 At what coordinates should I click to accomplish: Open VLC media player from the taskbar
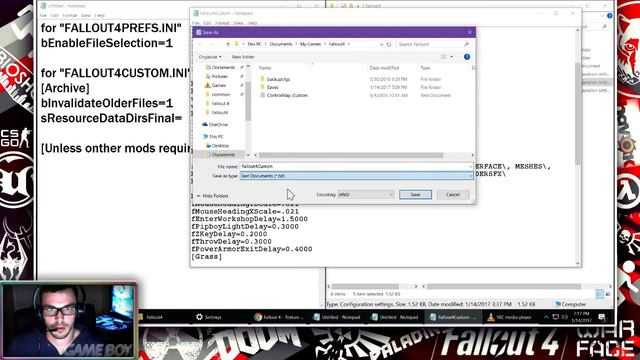click(510, 317)
